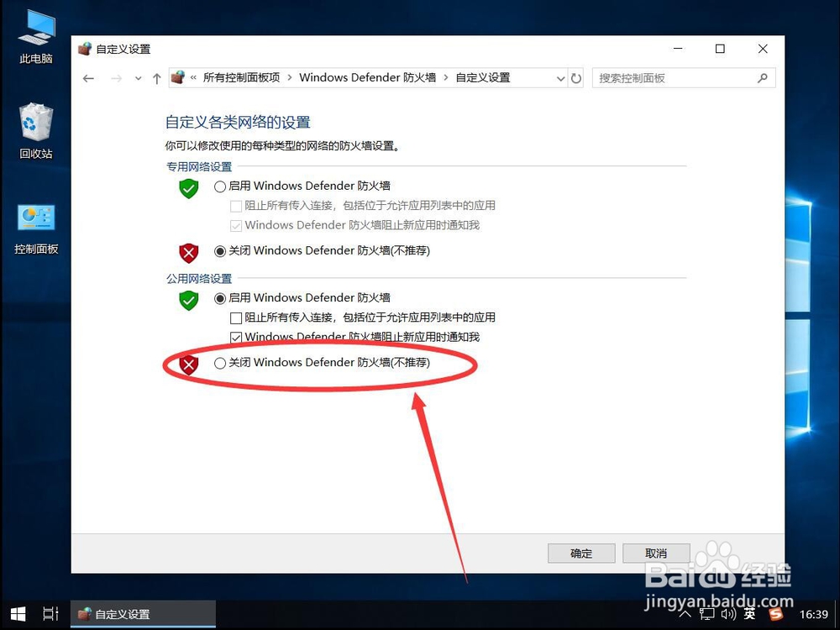
Task: Click the 公用网络设置 section label
Action: click(x=199, y=279)
